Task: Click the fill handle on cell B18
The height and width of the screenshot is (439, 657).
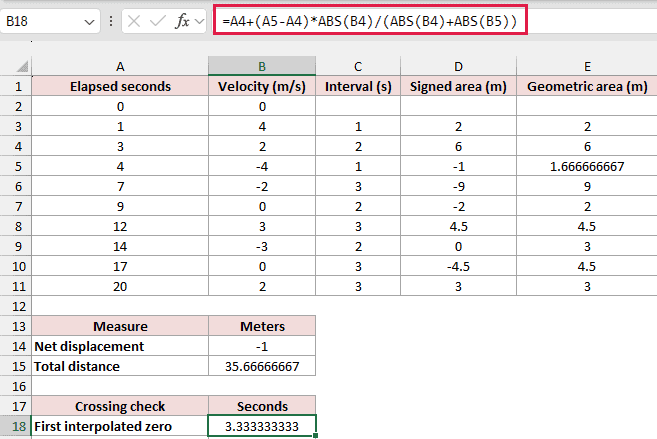Action: click(x=316, y=436)
